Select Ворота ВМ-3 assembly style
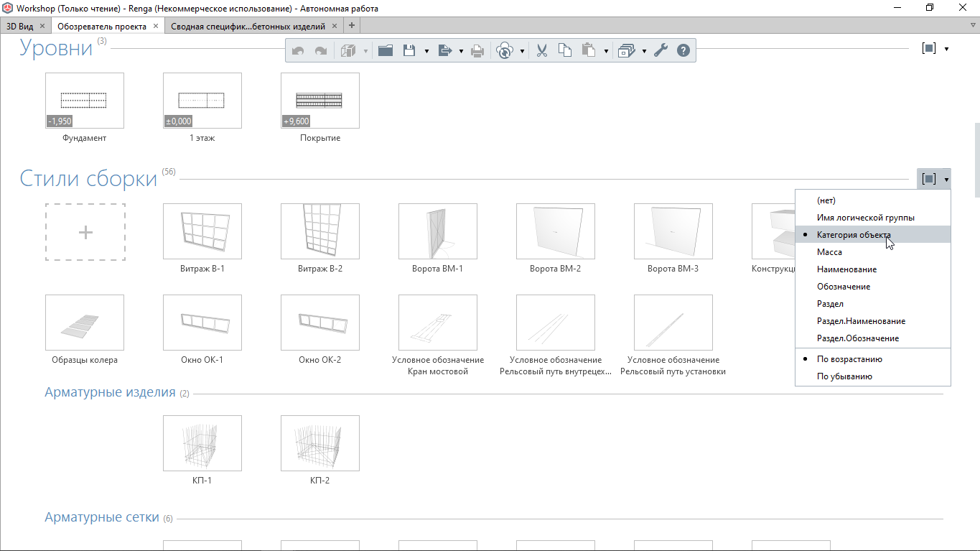980x551 pixels. pyautogui.click(x=673, y=231)
